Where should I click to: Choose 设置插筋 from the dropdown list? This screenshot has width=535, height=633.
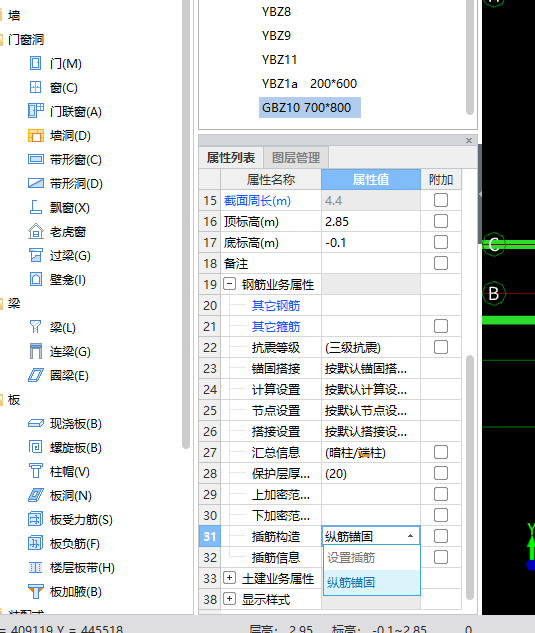pyautogui.click(x=371, y=558)
